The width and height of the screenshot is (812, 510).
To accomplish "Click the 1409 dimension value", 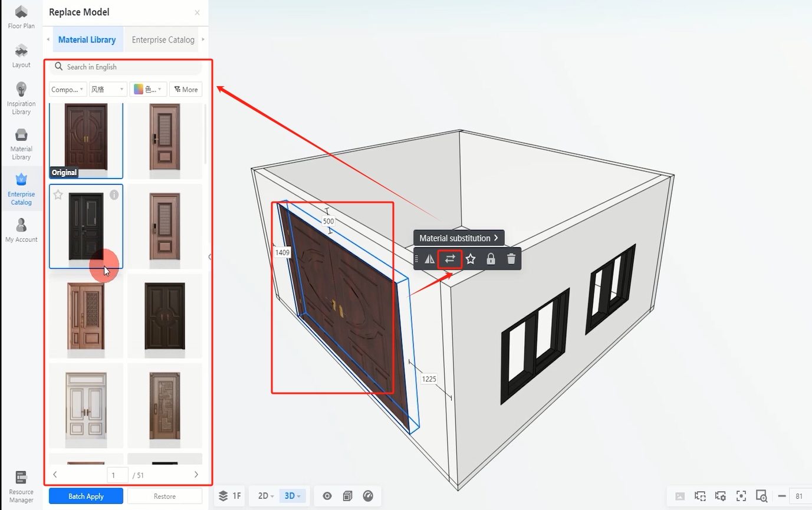I will coord(282,252).
